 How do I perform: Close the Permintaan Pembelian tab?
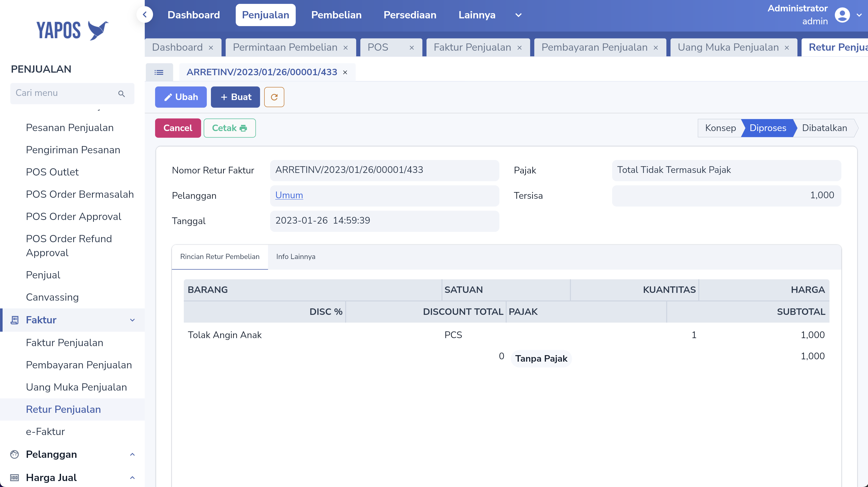(x=345, y=48)
